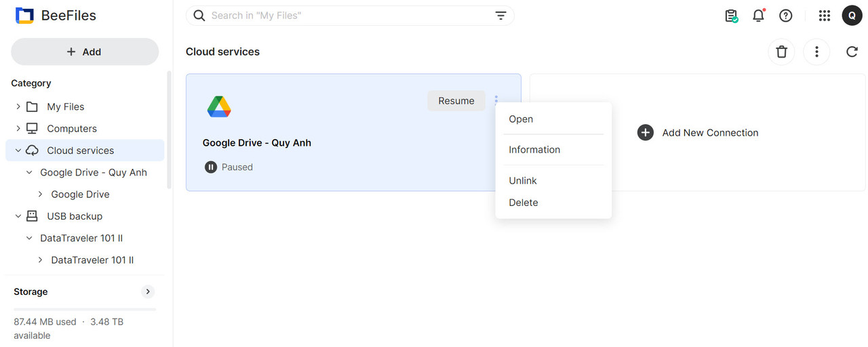Image resolution: width=868 pixels, height=347 pixels.
Task: Open the Q user avatar
Action: point(852,16)
